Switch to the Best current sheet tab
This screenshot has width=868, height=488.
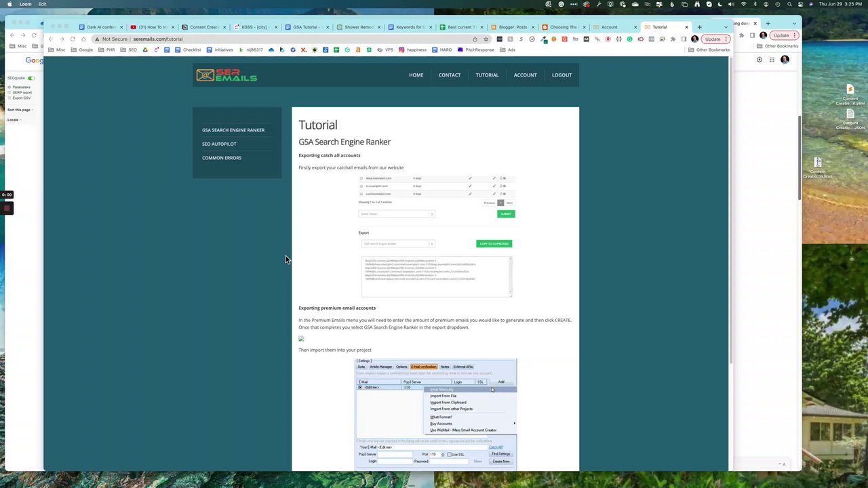pos(461,27)
